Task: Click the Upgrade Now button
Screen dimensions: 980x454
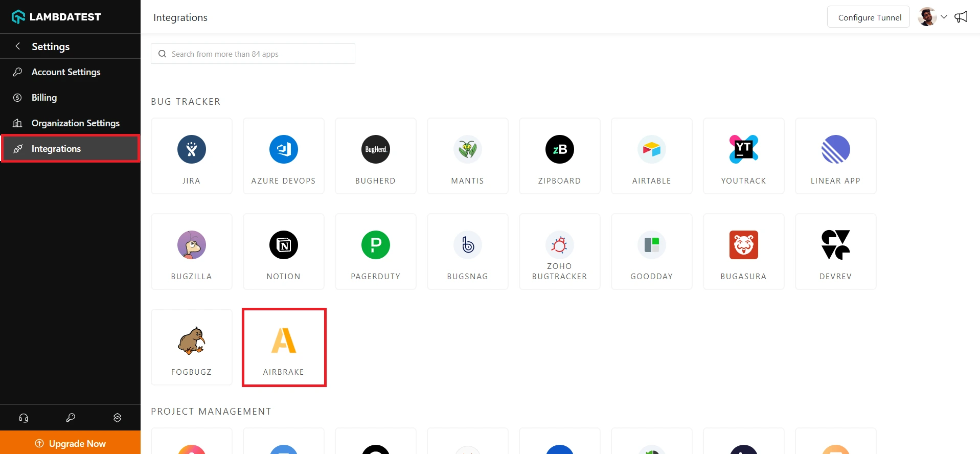Action: tap(71, 443)
